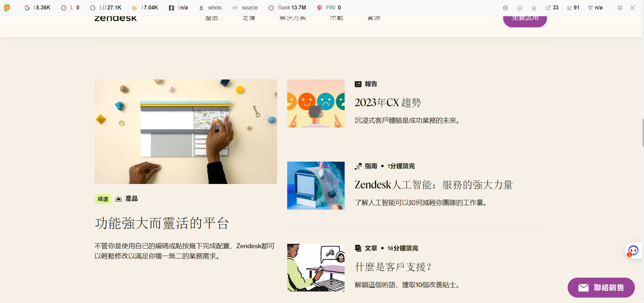Click the heart-pulse n/a indicator

595,8
